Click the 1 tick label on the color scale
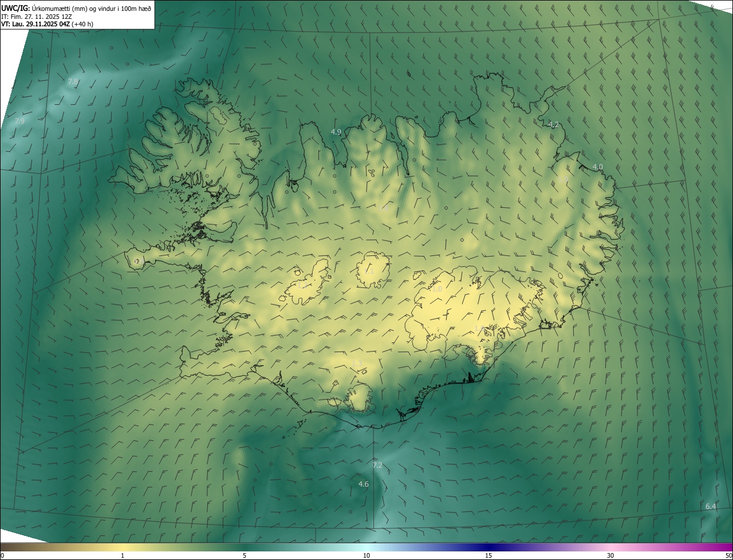733x560 pixels. [x=123, y=555]
